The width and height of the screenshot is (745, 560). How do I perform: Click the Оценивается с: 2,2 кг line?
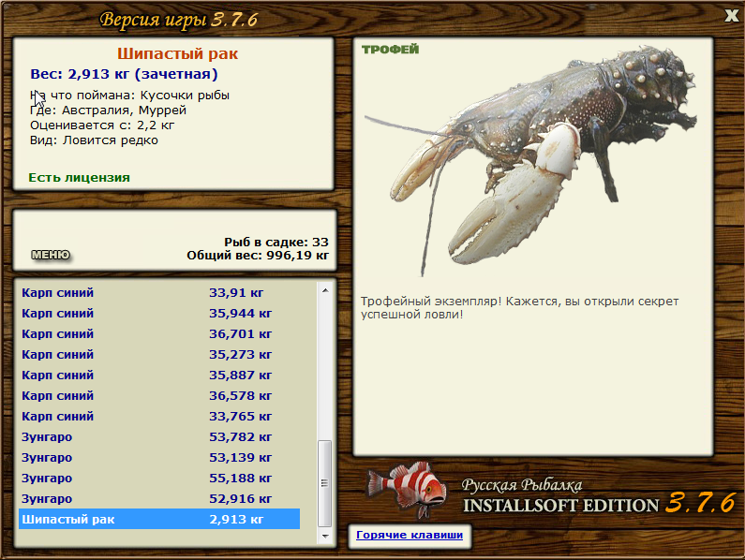(x=102, y=125)
